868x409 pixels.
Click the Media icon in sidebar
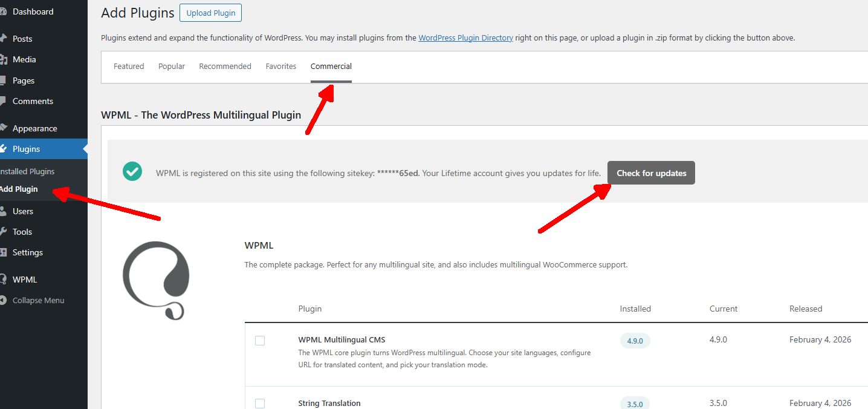pos(3,59)
